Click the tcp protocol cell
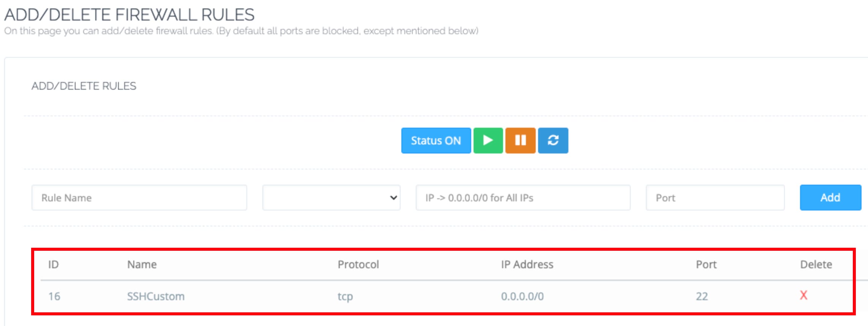Image resolution: width=868 pixels, height=326 pixels. (345, 296)
